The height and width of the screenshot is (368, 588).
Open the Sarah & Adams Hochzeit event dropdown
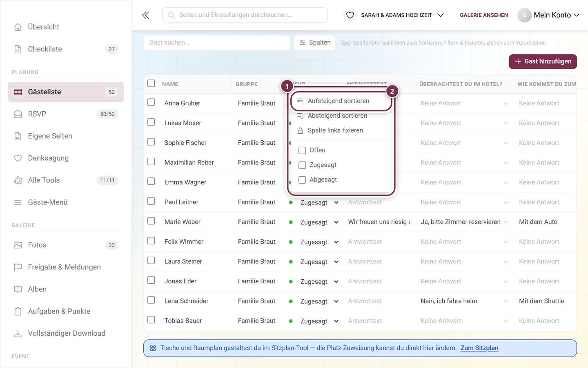[x=402, y=15]
